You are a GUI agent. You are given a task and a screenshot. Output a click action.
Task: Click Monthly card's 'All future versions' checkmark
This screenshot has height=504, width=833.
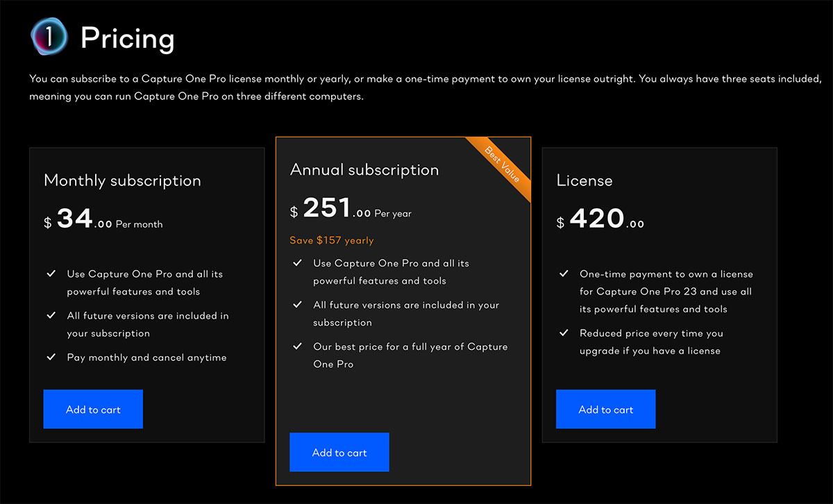tap(51, 316)
